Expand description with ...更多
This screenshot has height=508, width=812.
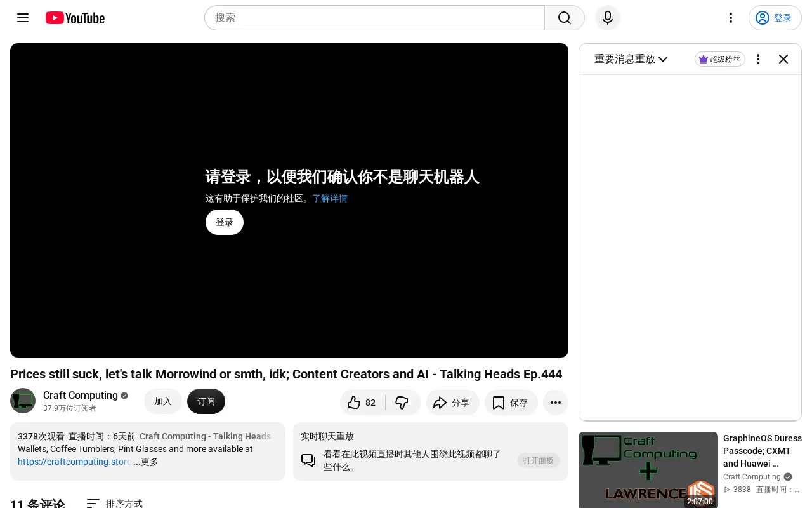(x=146, y=462)
